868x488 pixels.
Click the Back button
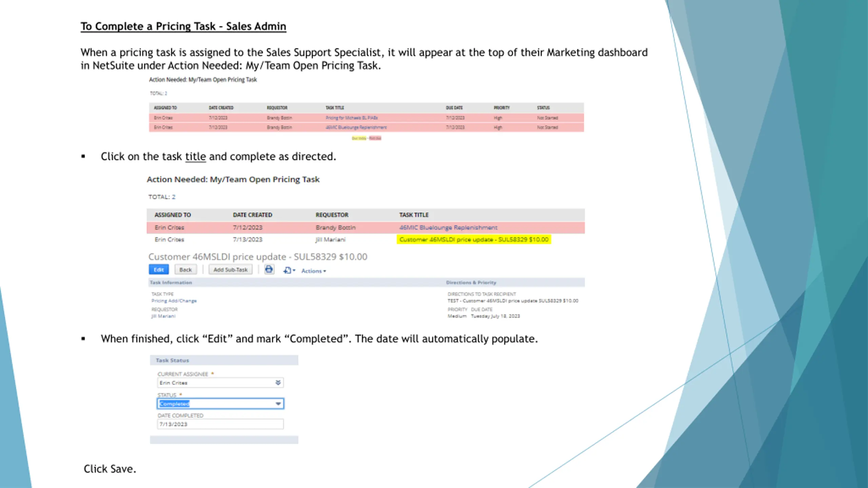tap(185, 269)
